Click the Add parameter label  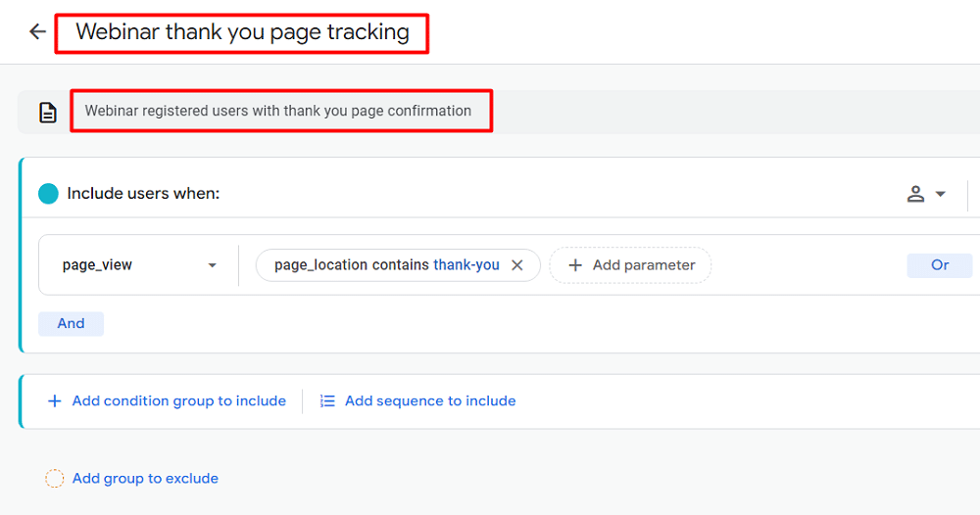[644, 265]
